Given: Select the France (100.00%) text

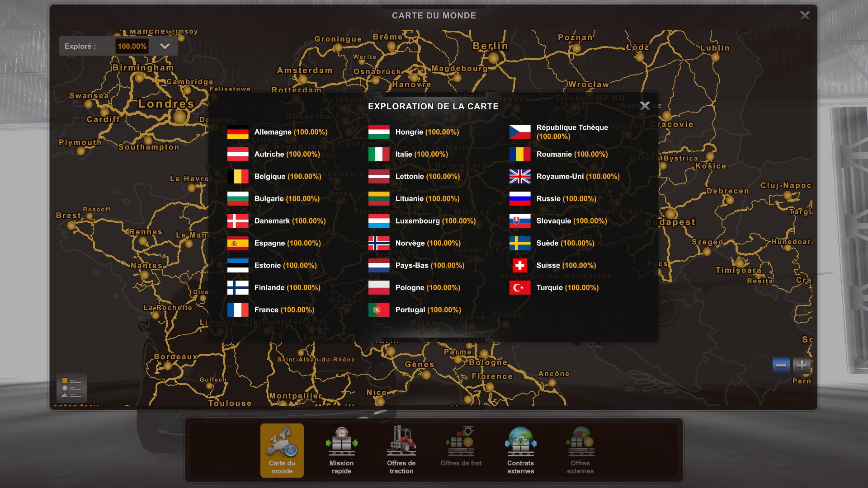Looking at the screenshot, I should [284, 310].
